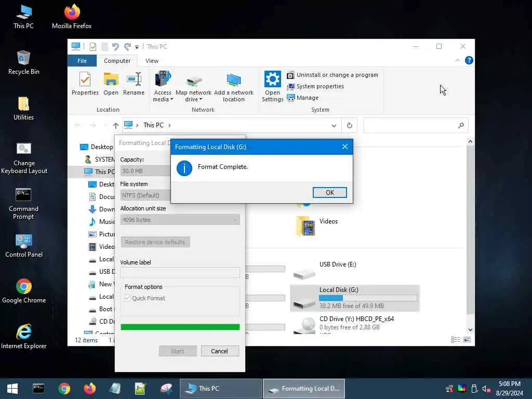Viewport: 532px width, 399px height.
Task: Toggle the Quick Format checkbox
Action: (x=128, y=298)
